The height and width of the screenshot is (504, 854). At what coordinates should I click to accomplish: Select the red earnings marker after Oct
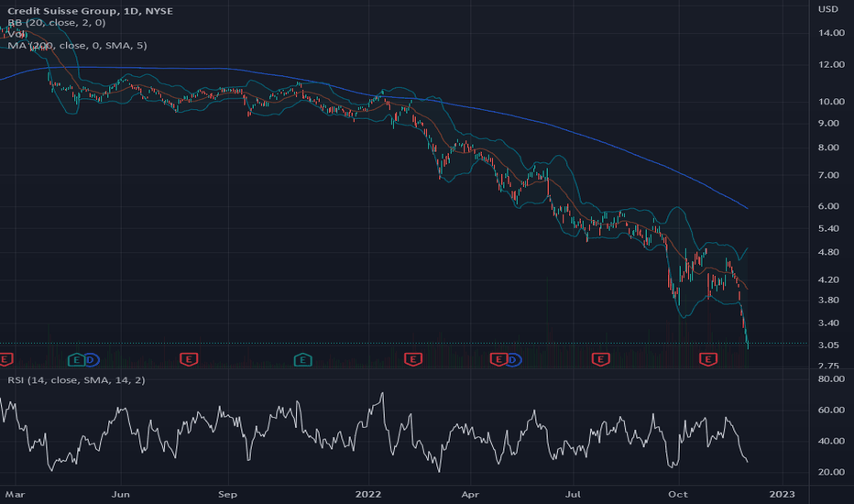tap(708, 359)
